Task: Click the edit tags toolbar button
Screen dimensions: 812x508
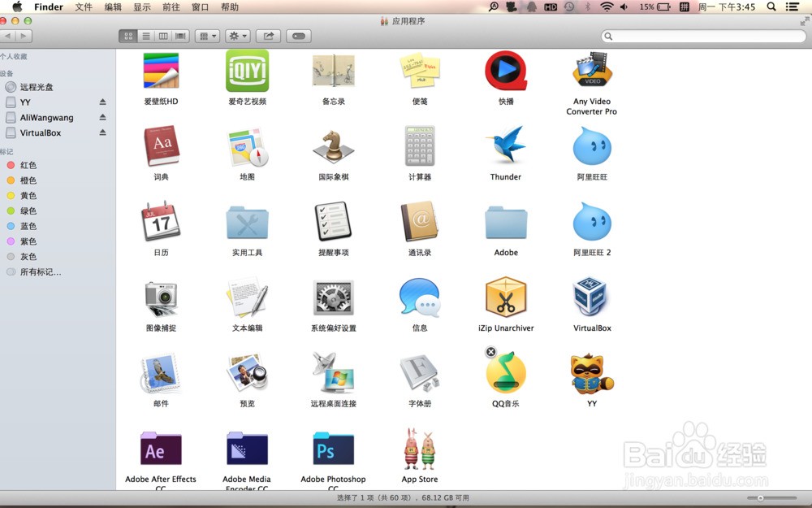Action: [299, 36]
